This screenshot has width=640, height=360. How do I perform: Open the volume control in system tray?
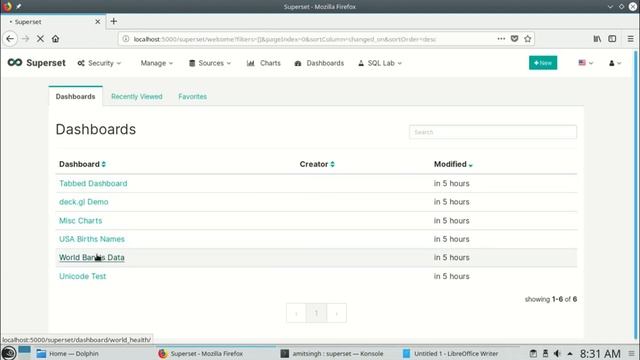(557, 353)
